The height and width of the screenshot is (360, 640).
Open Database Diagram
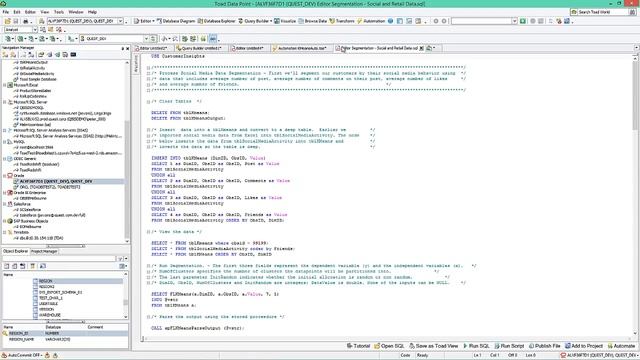coord(176,21)
